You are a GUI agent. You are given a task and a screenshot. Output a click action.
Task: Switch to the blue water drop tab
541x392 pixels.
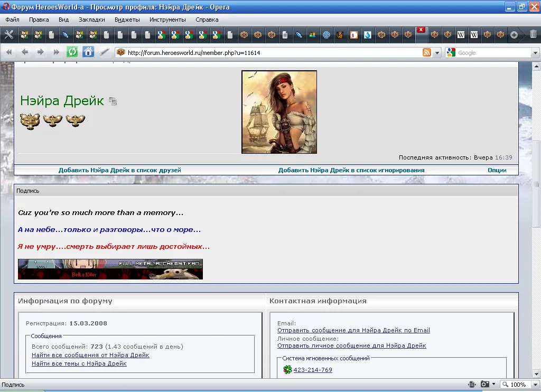[368, 35]
